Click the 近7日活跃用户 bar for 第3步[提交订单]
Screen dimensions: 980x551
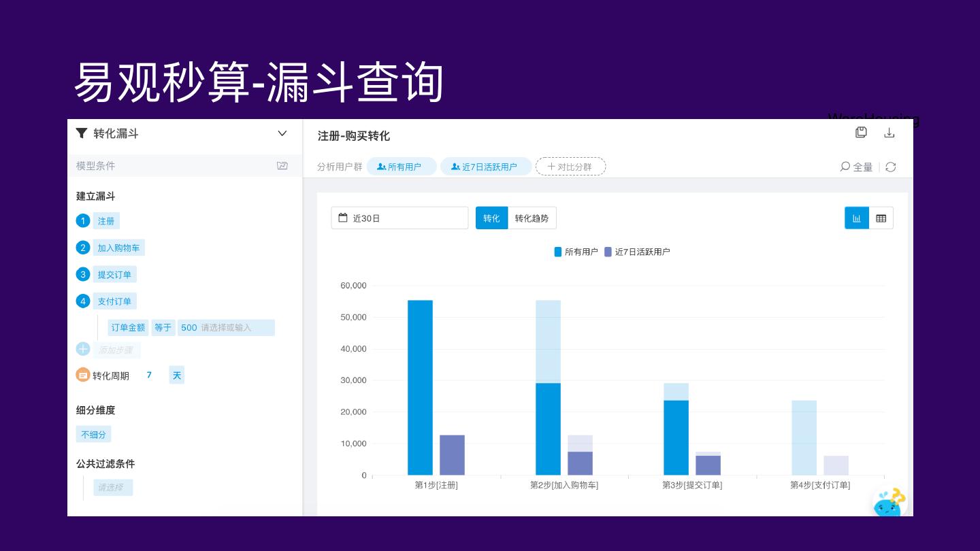[708, 465]
